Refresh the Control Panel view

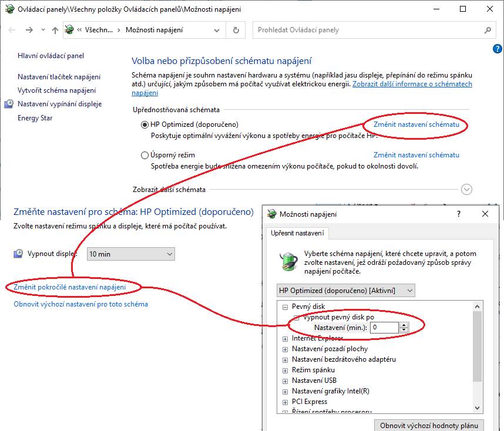tap(236, 30)
